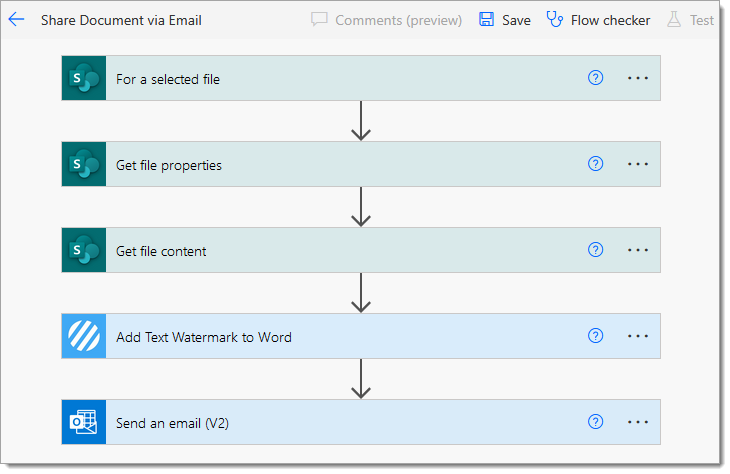This screenshot has width=730, height=474.
Task: Open help for 'Add Text Watermark to Word'
Action: pyautogui.click(x=595, y=336)
